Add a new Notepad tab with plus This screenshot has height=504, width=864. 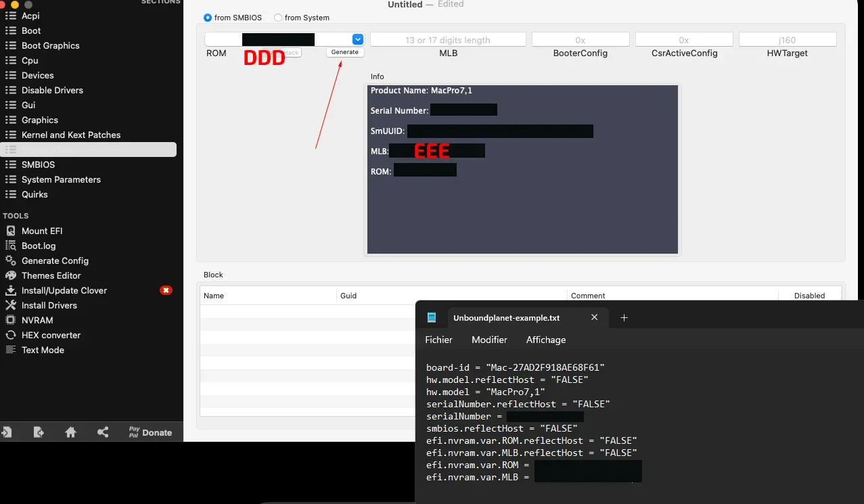pyautogui.click(x=624, y=317)
